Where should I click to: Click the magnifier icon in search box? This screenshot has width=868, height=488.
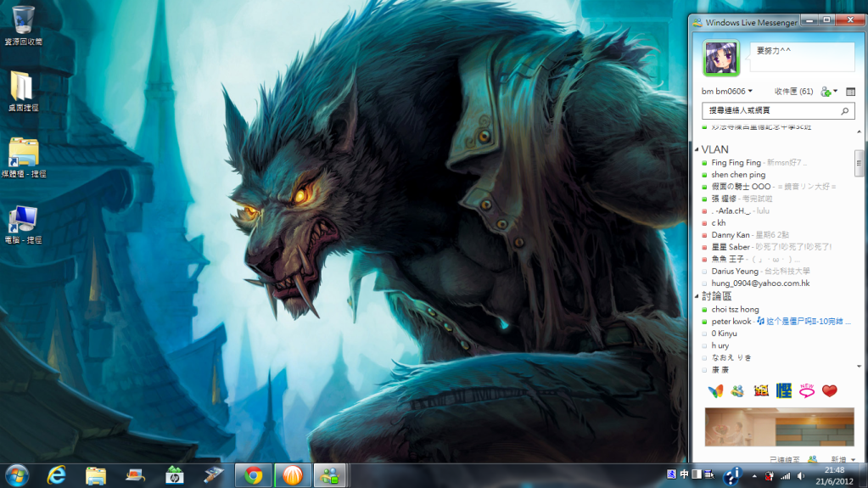pos(845,111)
